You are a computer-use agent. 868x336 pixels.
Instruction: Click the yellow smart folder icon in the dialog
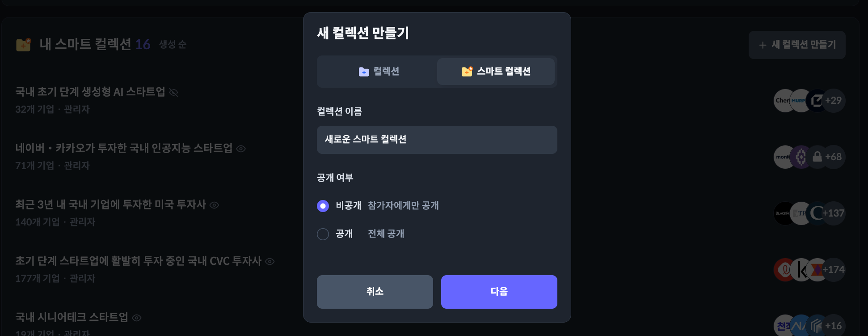tap(466, 71)
